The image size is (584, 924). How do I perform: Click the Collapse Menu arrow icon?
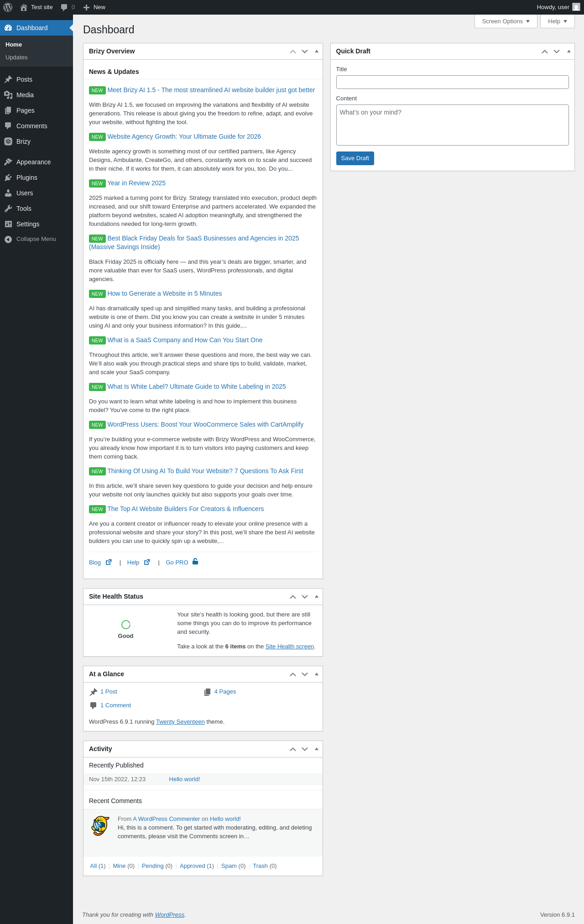pos(8,239)
